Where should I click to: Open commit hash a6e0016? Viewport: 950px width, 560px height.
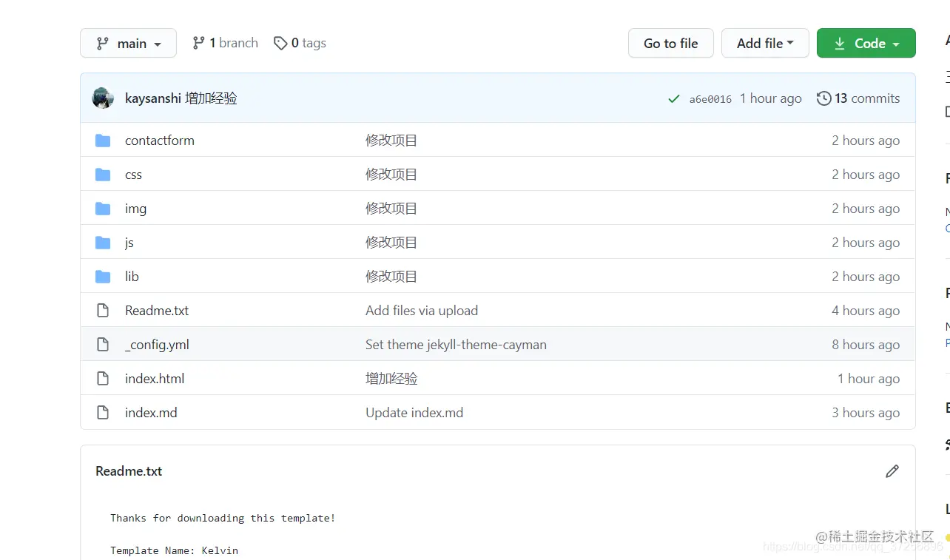click(710, 99)
